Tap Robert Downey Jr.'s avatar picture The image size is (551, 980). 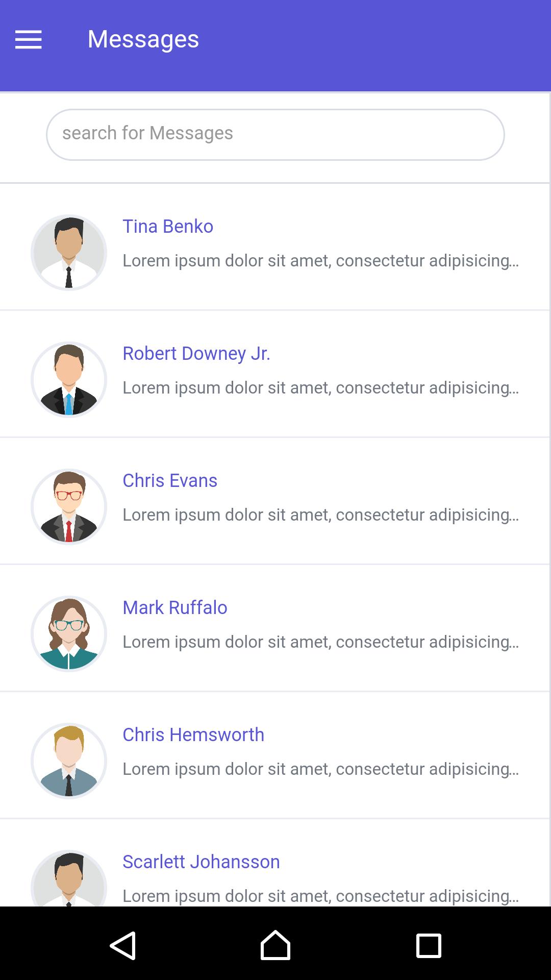click(69, 380)
